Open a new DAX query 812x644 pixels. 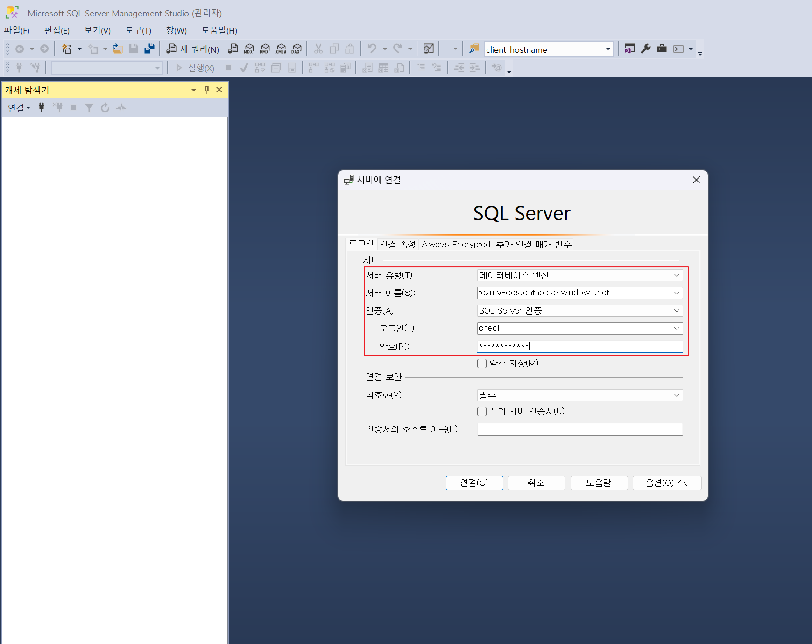(297, 49)
